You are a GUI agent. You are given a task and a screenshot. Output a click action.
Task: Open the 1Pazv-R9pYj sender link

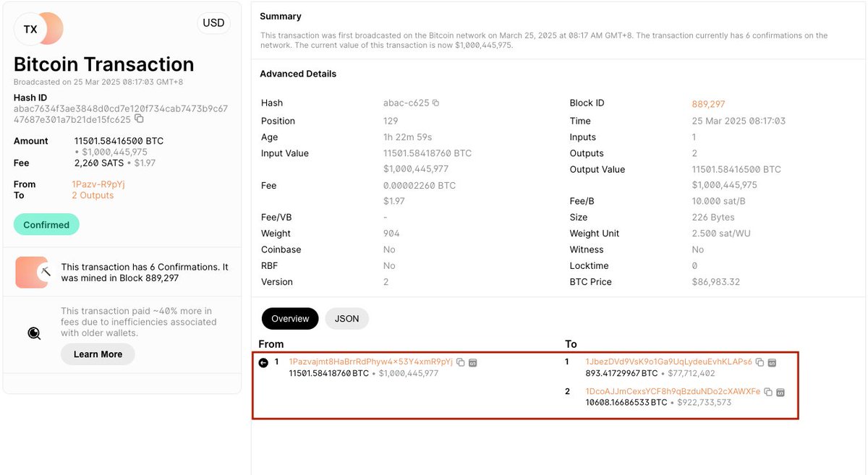[x=98, y=184]
